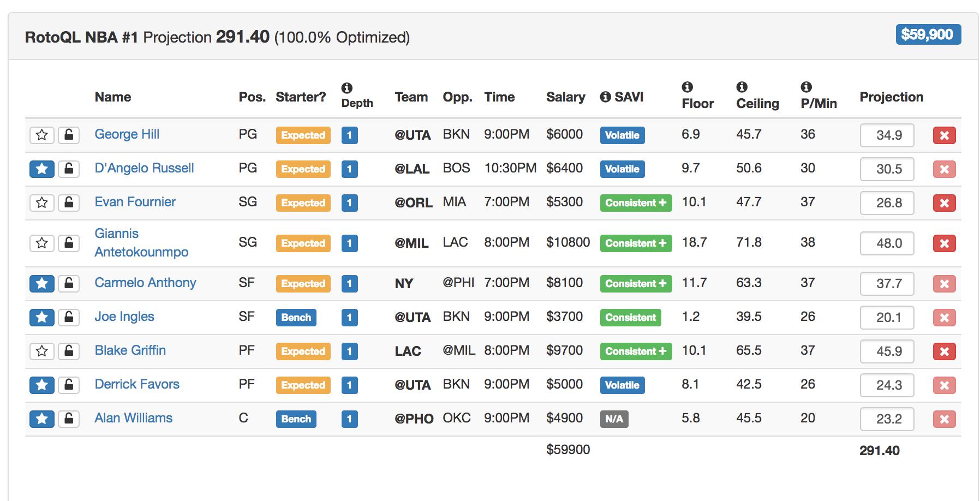Remove George Hill with red X
Screen dimensions: 980x501
(x=945, y=135)
